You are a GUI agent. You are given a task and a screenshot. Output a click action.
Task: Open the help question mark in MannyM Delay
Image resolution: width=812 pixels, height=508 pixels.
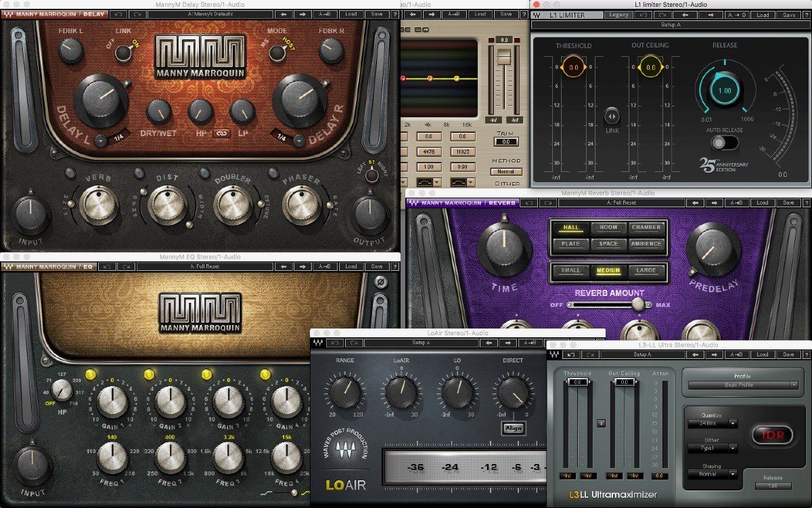(394, 14)
